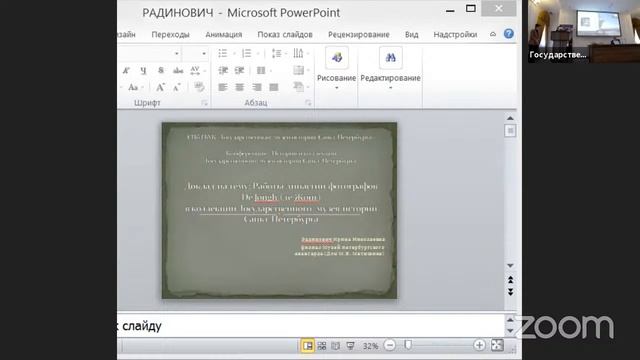This screenshot has width=640, height=360.
Task: Fit slide to current window
Action: point(497,345)
